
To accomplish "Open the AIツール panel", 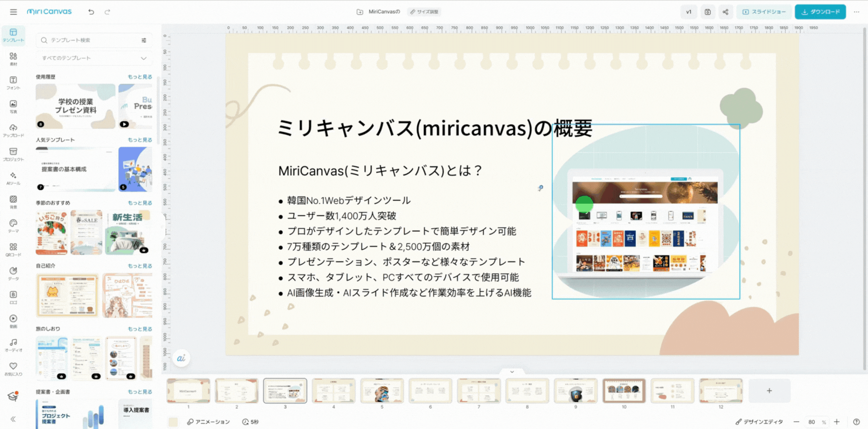I will pyautogui.click(x=13, y=178).
